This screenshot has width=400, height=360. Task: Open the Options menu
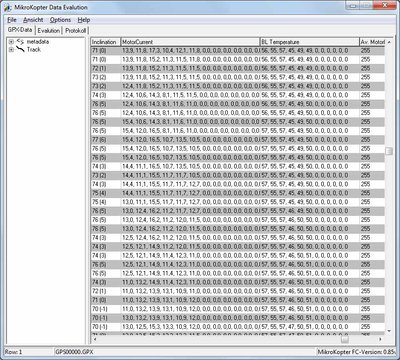60,20
